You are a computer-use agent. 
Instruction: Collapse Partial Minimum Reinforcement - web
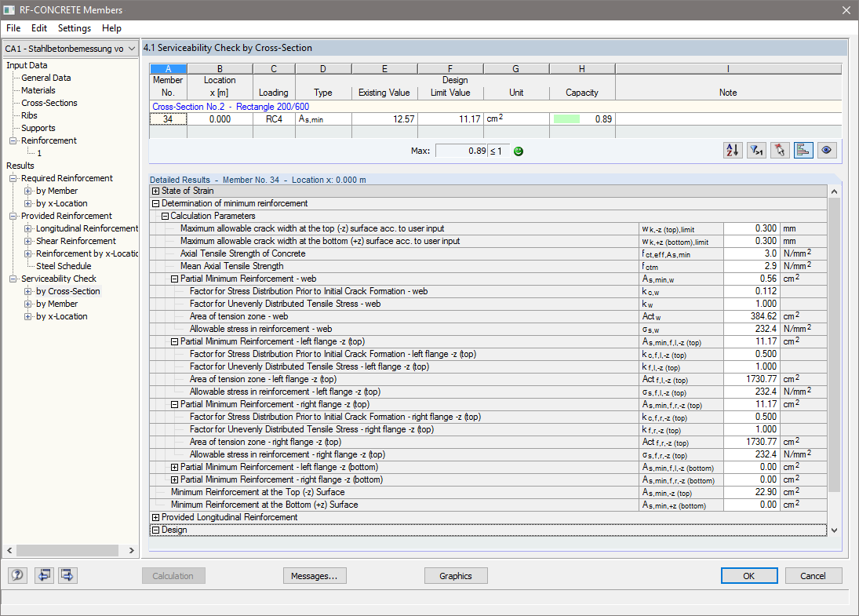(x=174, y=279)
